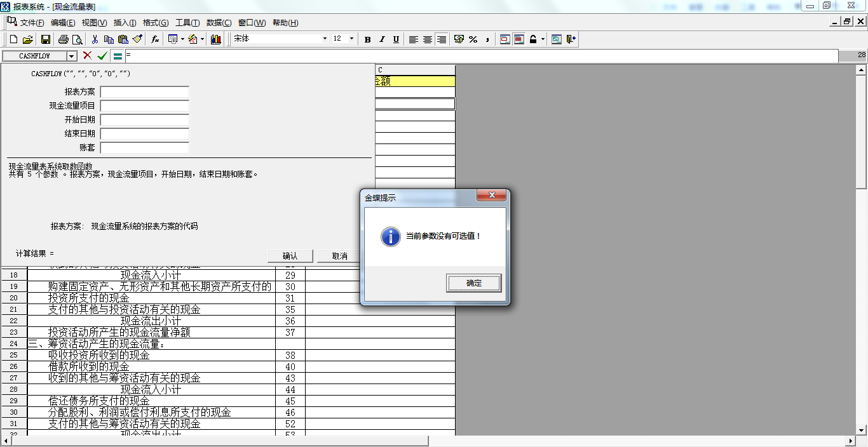This screenshot has height=447, width=868.
Task: Click the percent style icon
Action: tap(473, 39)
